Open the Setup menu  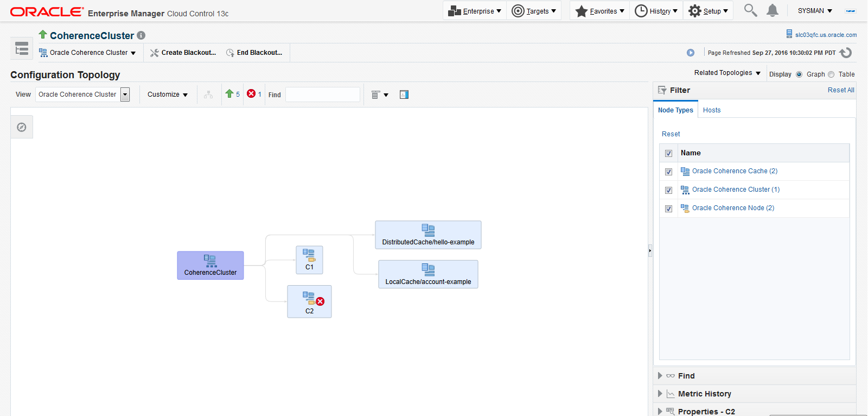point(708,11)
